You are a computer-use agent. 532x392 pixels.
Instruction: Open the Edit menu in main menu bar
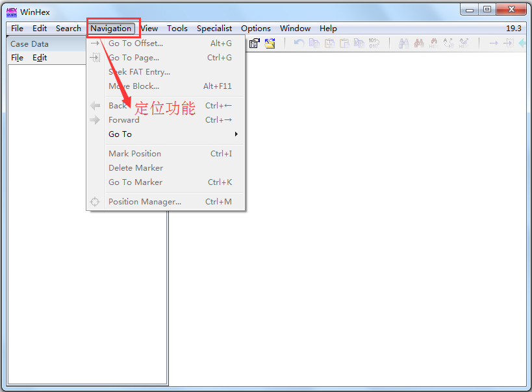[x=40, y=29]
